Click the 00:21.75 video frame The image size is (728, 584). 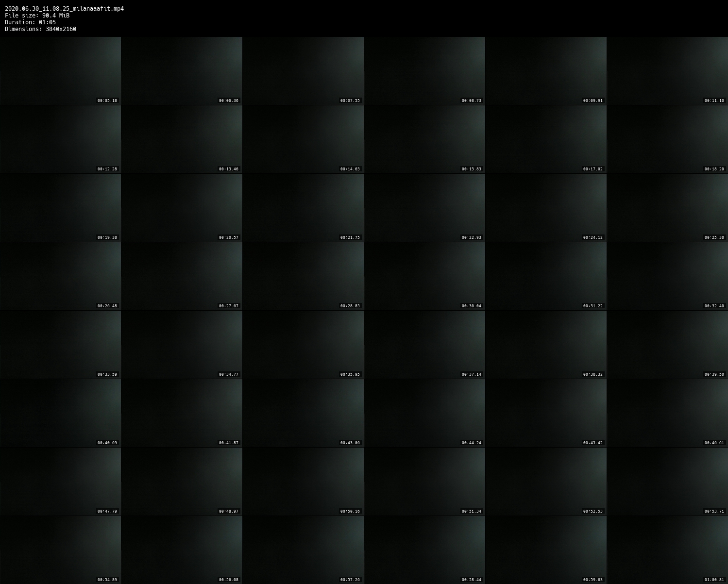coord(303,208)
